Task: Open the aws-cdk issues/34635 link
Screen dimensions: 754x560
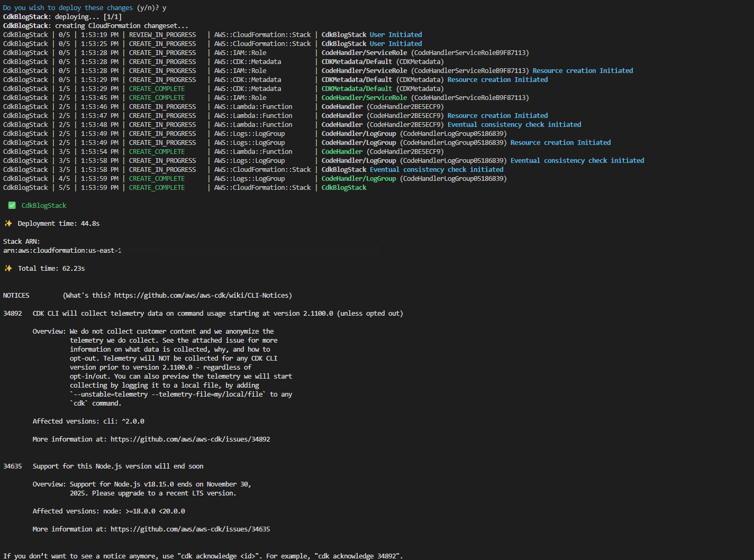Action: coord(190,529)
